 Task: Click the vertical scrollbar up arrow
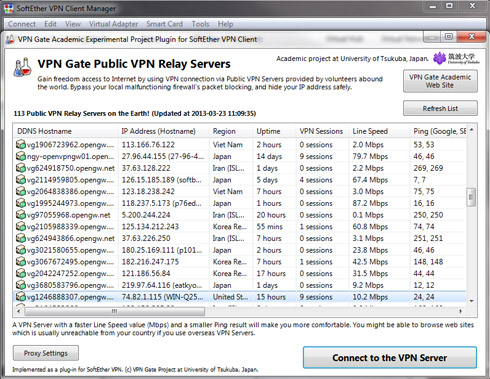tap(471, 130)
